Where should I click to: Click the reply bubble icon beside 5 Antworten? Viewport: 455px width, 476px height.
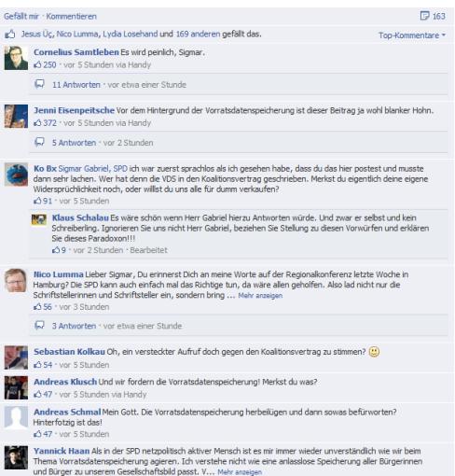coord(39,142)
